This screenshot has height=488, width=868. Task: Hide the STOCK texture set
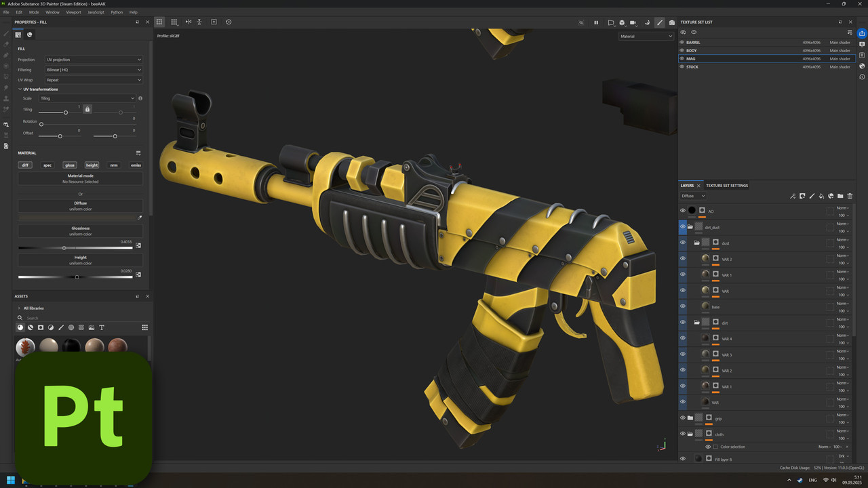coord(682,66)
